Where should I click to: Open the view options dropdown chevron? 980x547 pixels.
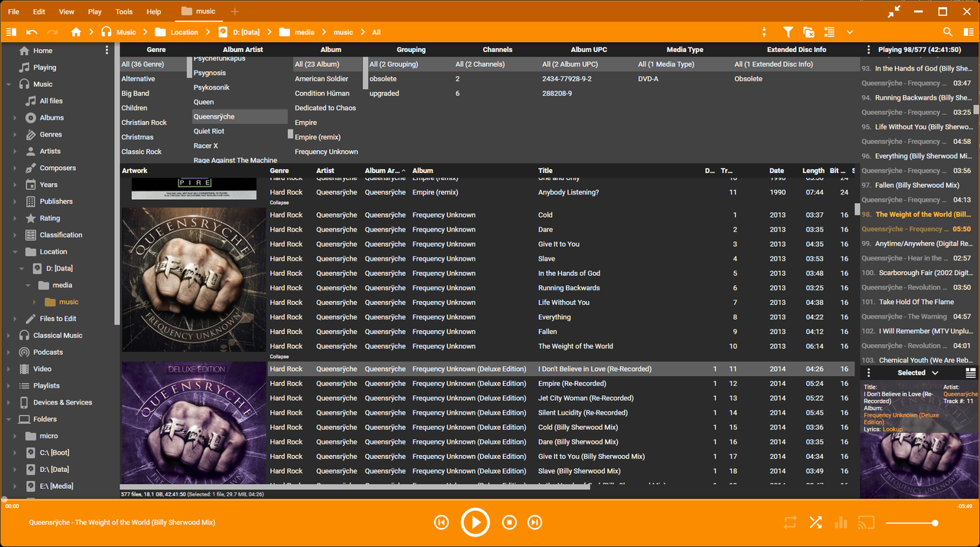click(850, 32)
